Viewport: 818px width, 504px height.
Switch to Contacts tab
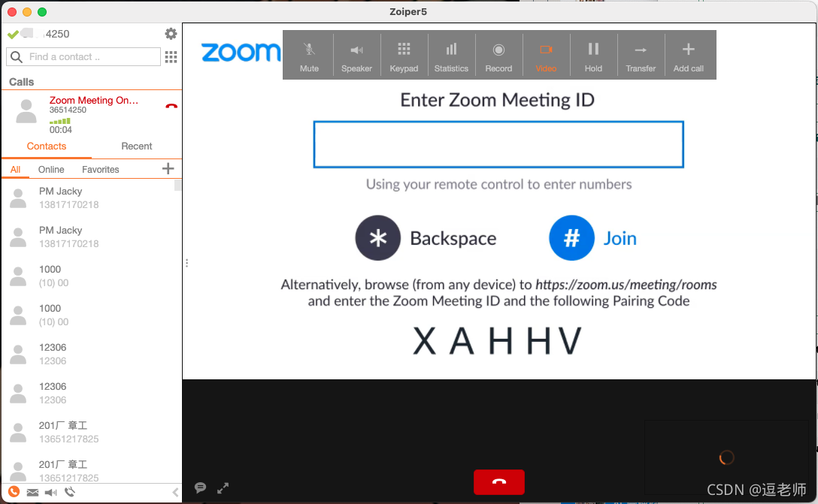(47, 146)
